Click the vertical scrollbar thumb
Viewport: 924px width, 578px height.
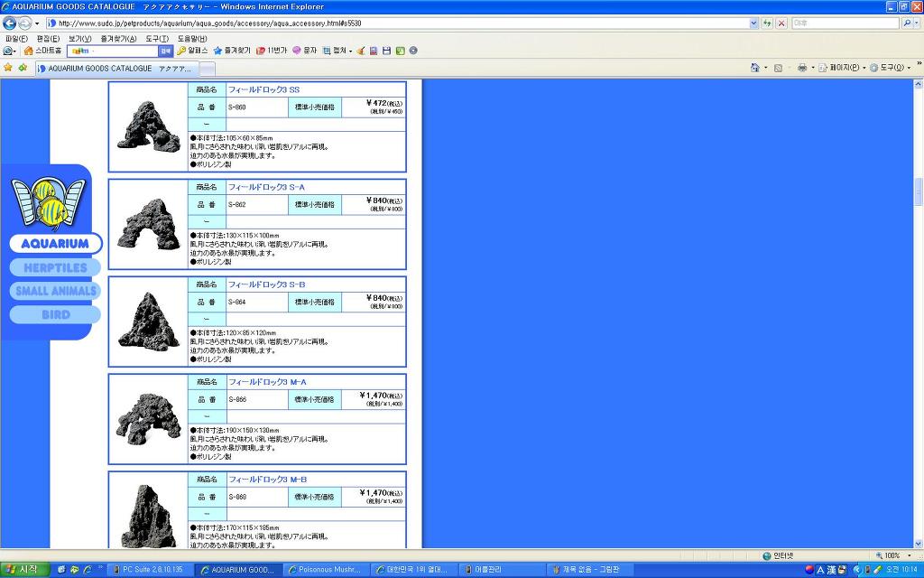(x=918, y=192)
